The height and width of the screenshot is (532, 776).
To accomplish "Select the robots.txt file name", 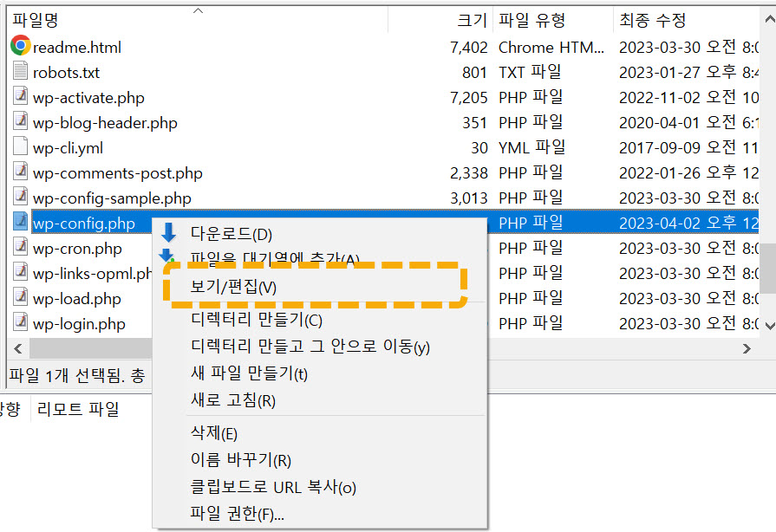I will click(x=66, y=73).
